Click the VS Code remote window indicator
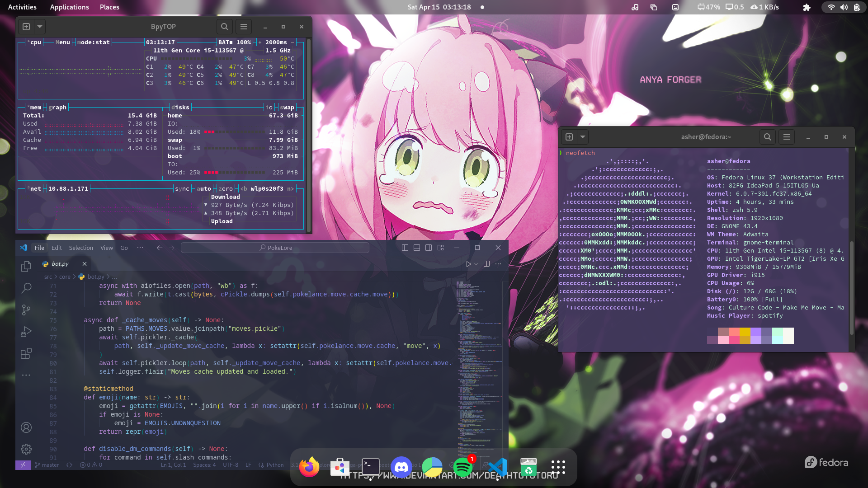 coord(23,465)
